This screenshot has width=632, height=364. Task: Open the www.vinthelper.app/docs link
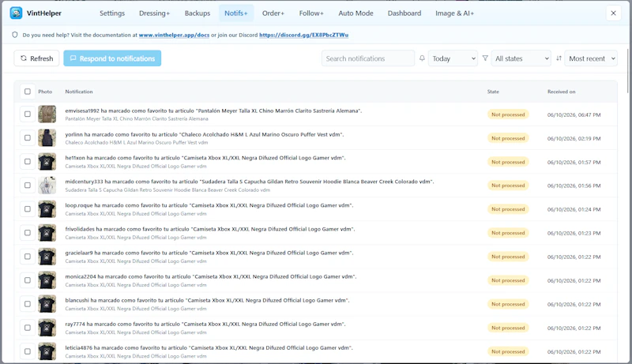click(174, 35)
